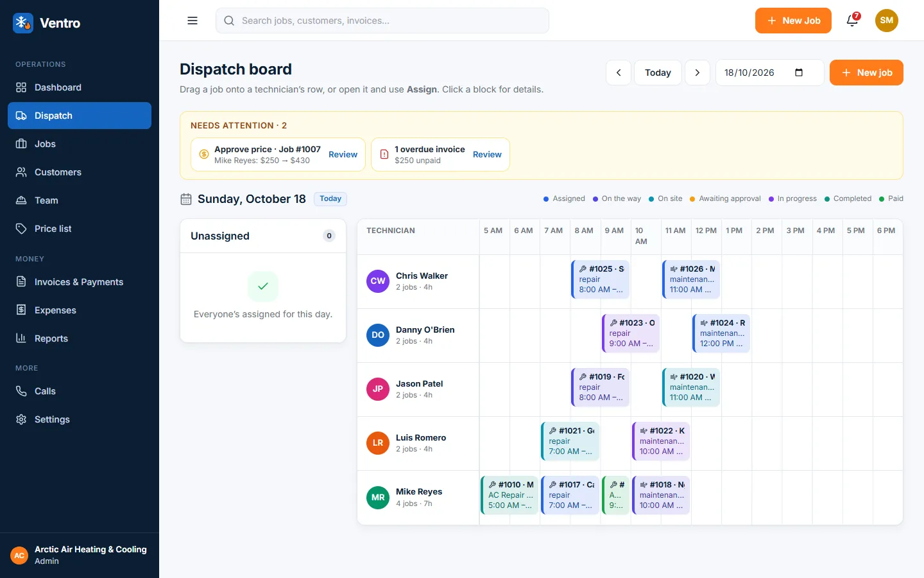Screen dimensions: 924x578
Task: Open job #1024 maintenance block
Action: tap(721, 333)
